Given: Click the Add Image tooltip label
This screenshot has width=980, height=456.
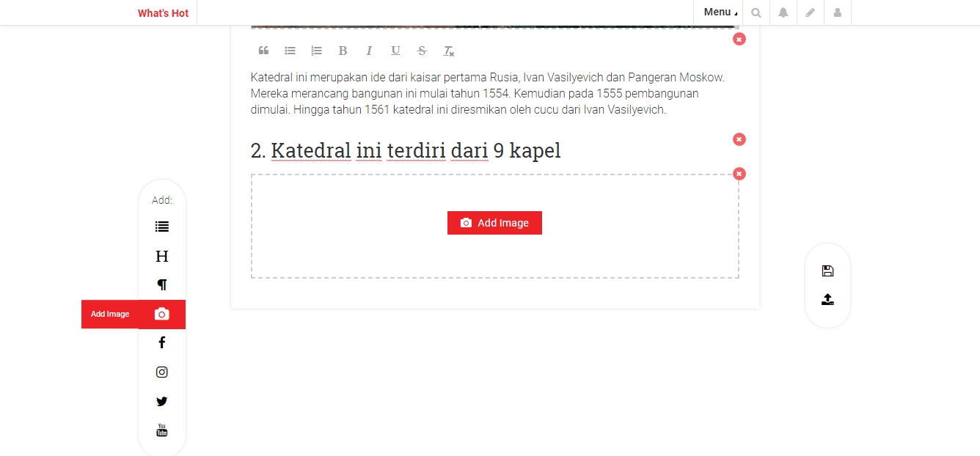Looking at the screenshot, I should coord(110,314).
